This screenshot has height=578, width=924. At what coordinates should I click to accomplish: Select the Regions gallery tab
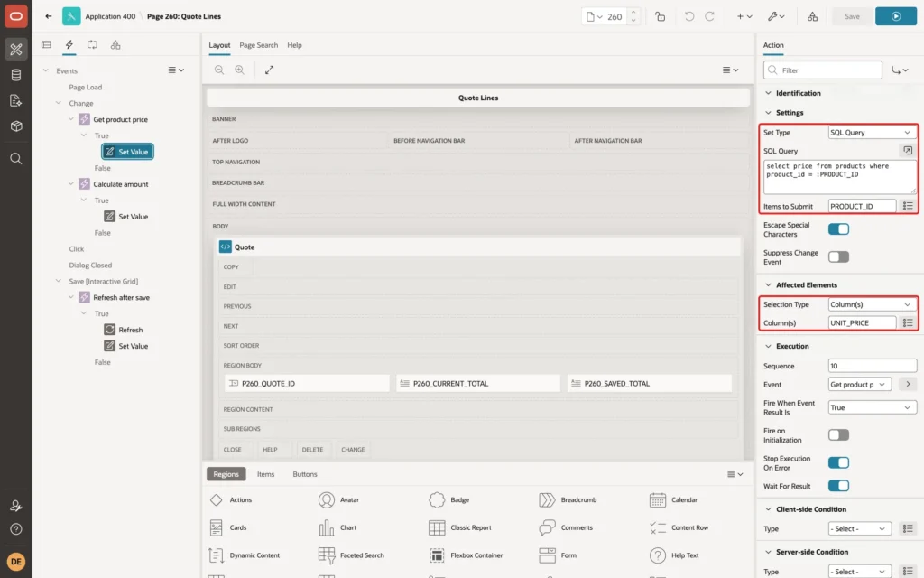226,474
